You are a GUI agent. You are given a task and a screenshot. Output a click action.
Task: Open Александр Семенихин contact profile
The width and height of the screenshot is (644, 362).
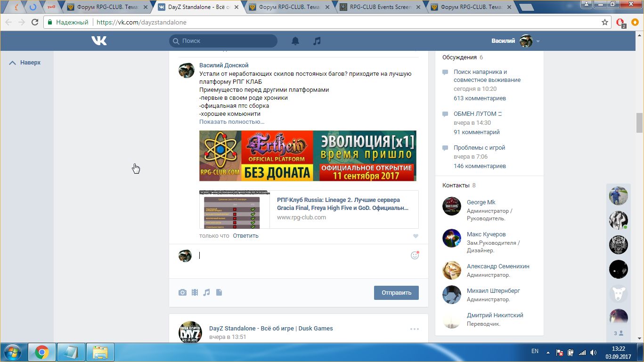pyautogui.click(x=498, y=266)
